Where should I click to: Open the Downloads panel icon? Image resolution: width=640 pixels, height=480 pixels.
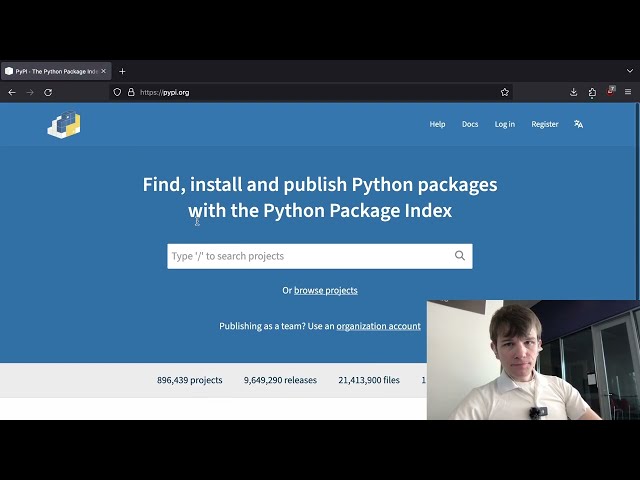pos(573,92)
